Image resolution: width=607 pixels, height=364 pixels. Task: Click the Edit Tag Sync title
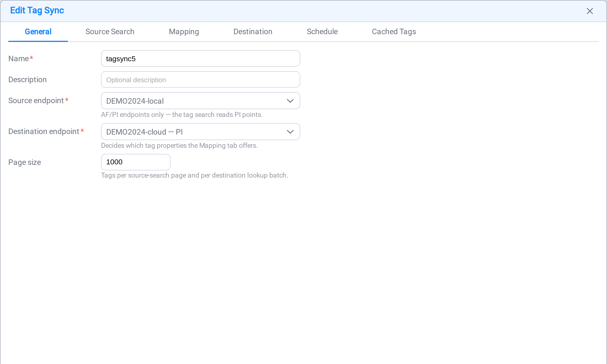(x=37, y=10)
